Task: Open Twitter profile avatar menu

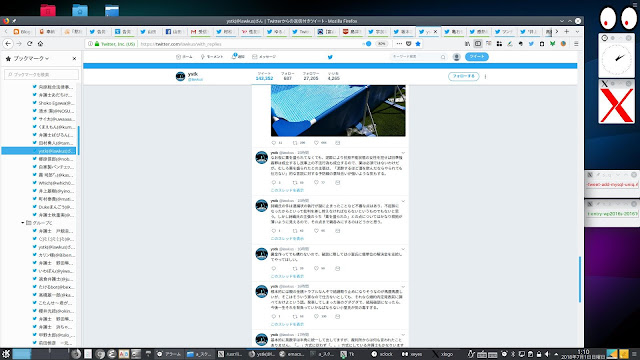Action: click(457, 57)
